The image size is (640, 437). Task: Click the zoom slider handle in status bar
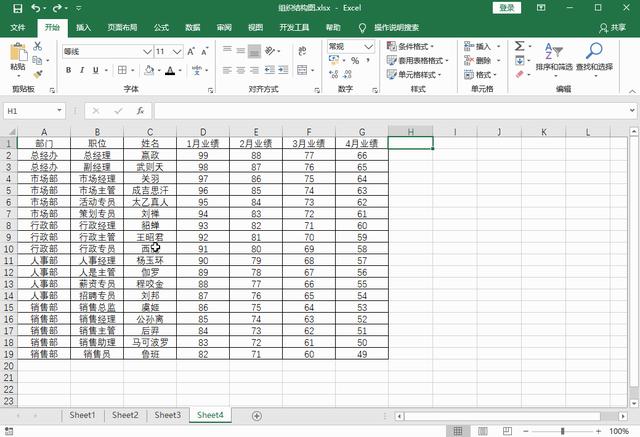[562, 431]
